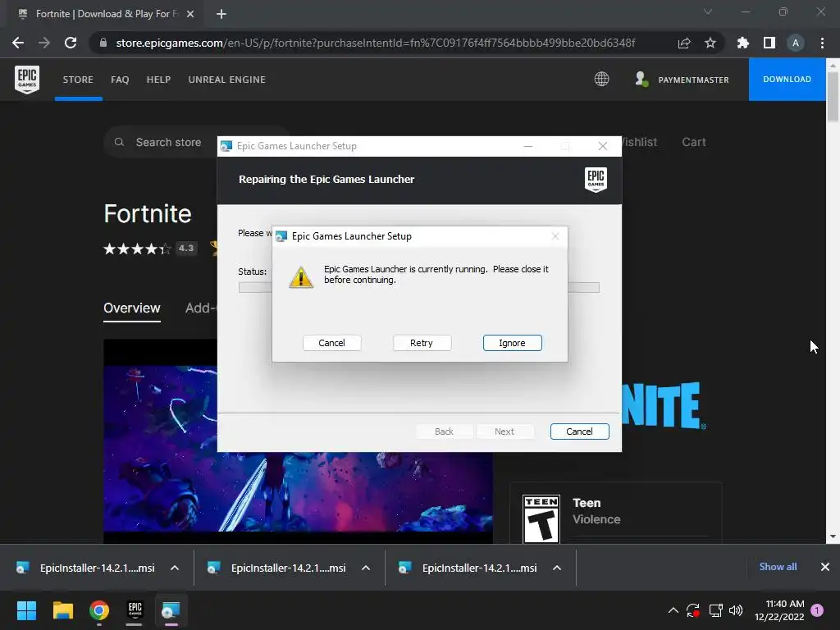
Task: Expand the first EpicInstaller download options
Action: [x=175, y=568]
